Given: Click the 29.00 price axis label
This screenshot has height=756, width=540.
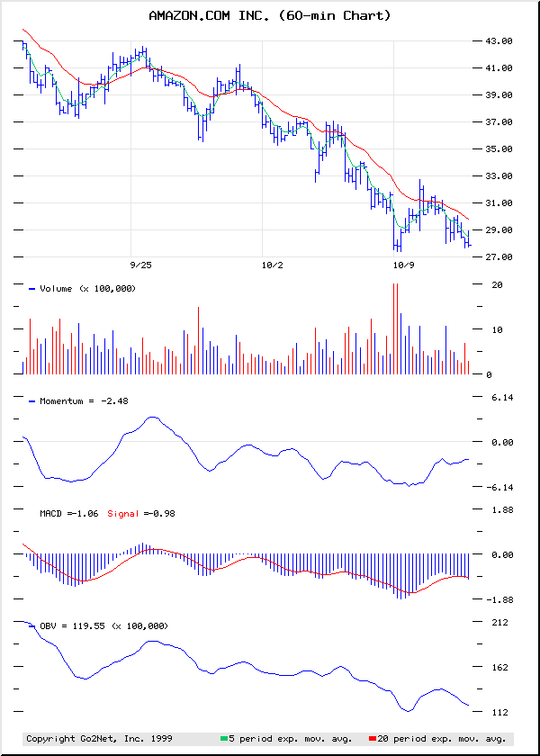Looking at the screenshot, I should click(499, 230).
